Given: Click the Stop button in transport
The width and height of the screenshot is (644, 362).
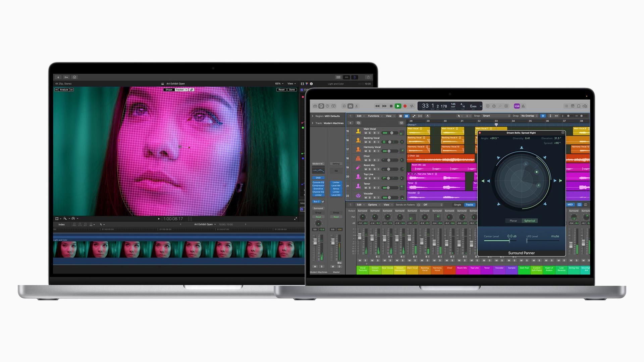Looking at the screenshot, I should (x=391, y=106).
